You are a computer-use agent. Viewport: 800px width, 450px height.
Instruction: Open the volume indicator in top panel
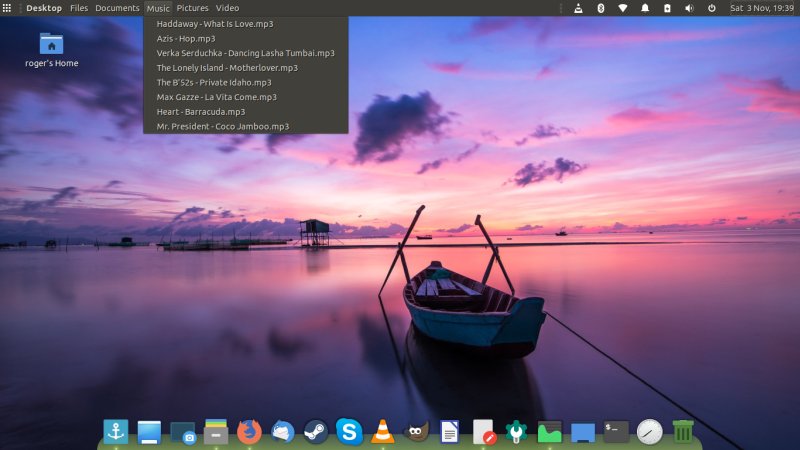click(x=689, y=8)
